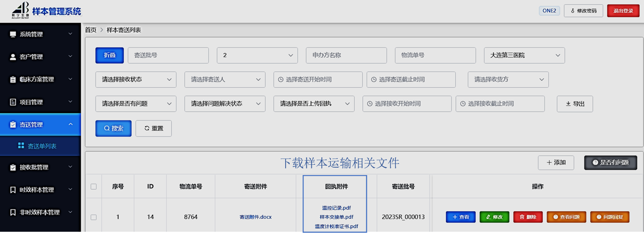Click the 寄送单列表 grid icon

point(21,146)
